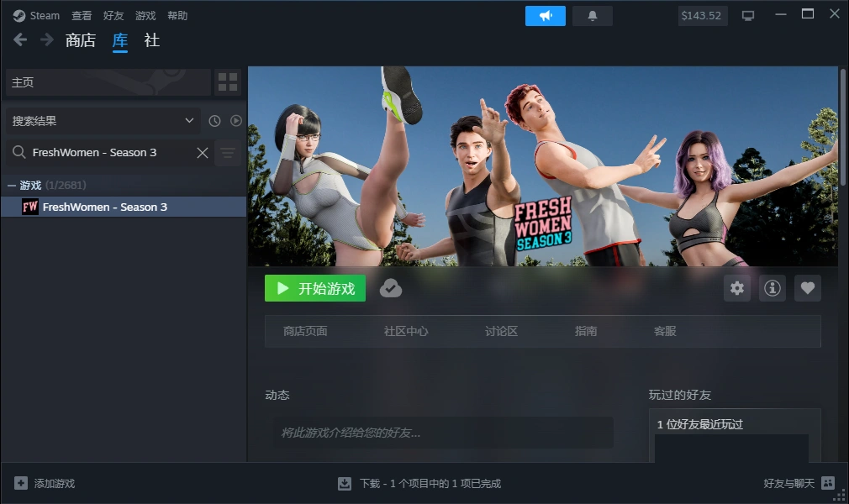The height and width of the screenshot is (504, 849).
Task: Click the recent activity clock icon
Action: click(x=215, y=121)
